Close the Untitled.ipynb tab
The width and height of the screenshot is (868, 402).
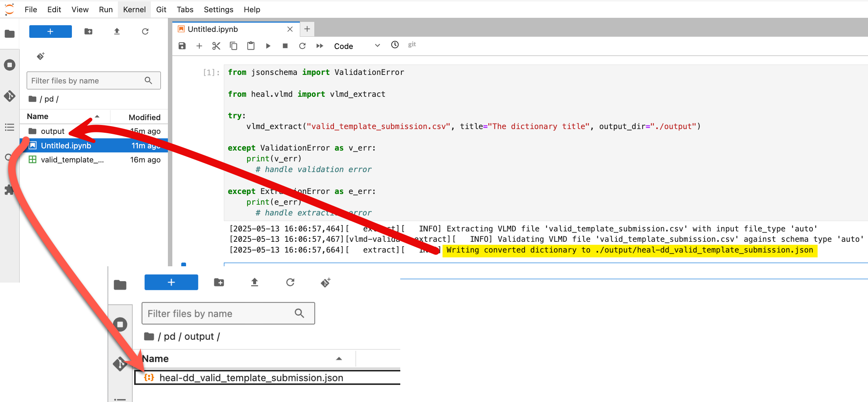coord(290,29)
